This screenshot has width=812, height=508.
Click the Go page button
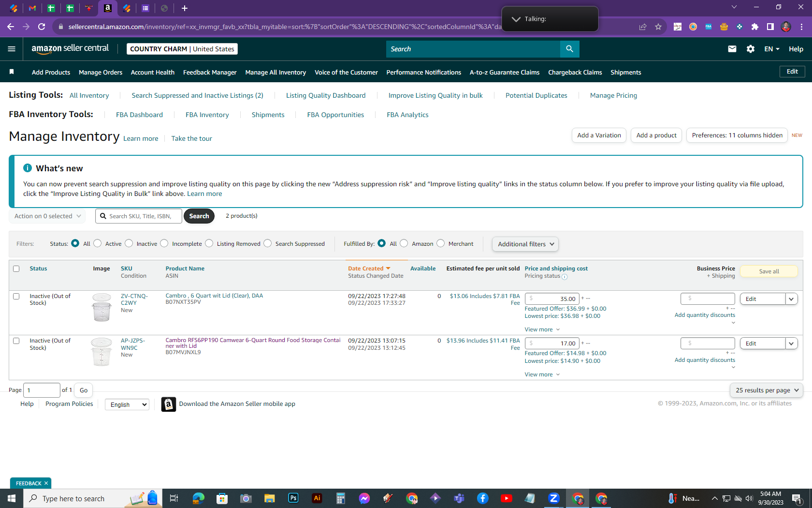(84, 390)
